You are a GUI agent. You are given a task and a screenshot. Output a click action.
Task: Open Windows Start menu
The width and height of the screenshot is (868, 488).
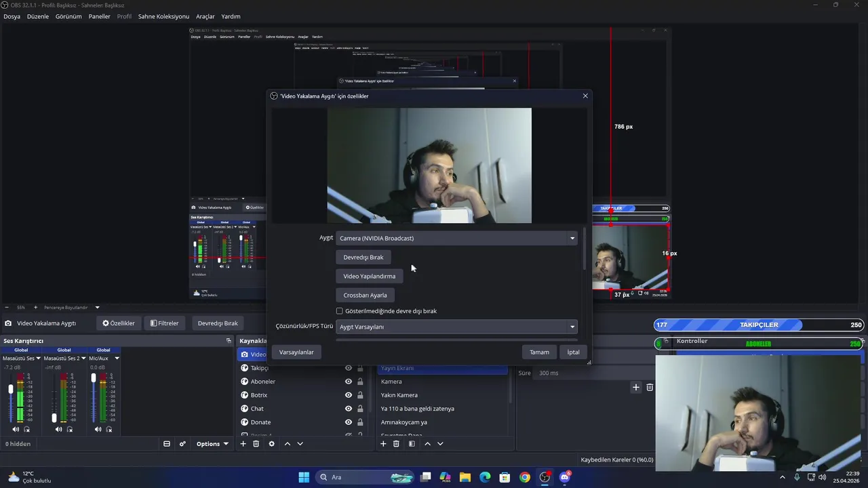[x=304, y=477]
